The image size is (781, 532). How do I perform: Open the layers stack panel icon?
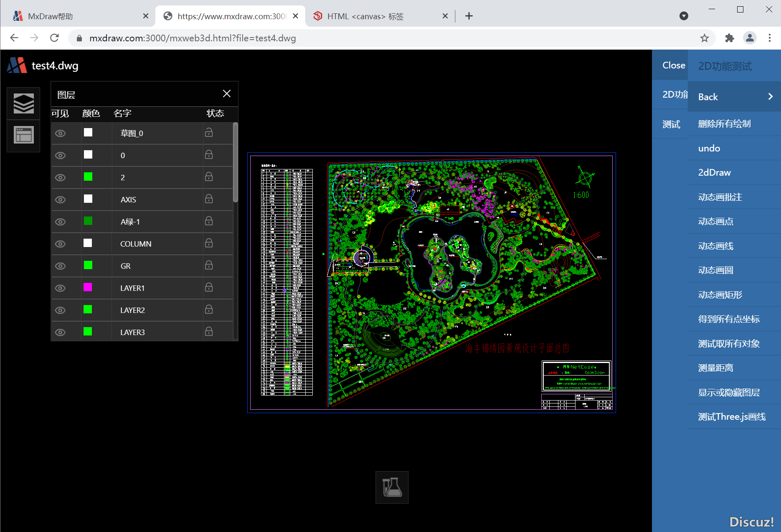coord(24,103)
